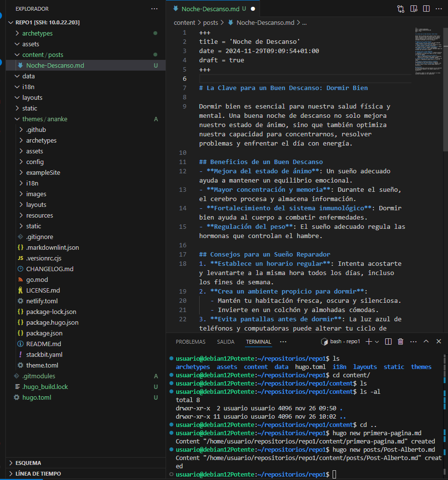
Task: Open changes for Noche-Descanso.md
Action: point(401,9)
